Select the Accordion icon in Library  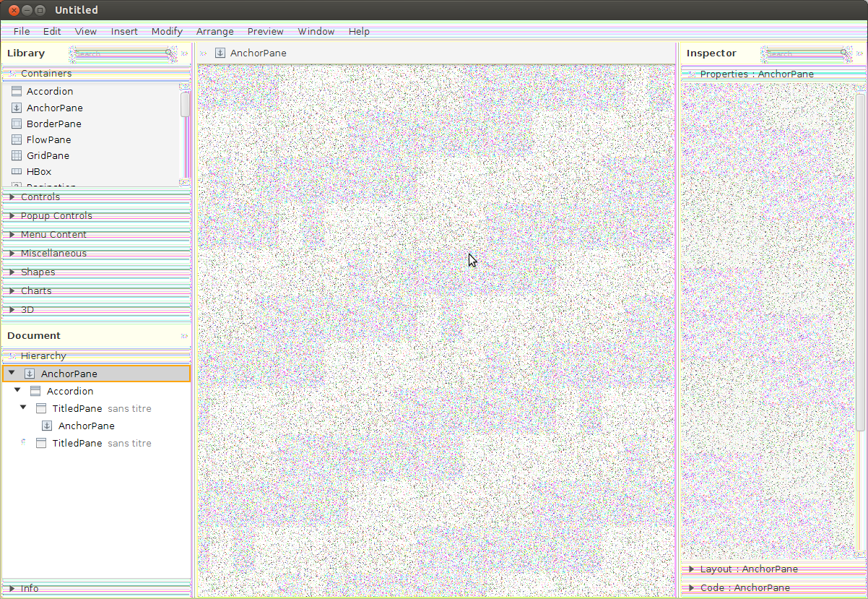pos(17,91)
